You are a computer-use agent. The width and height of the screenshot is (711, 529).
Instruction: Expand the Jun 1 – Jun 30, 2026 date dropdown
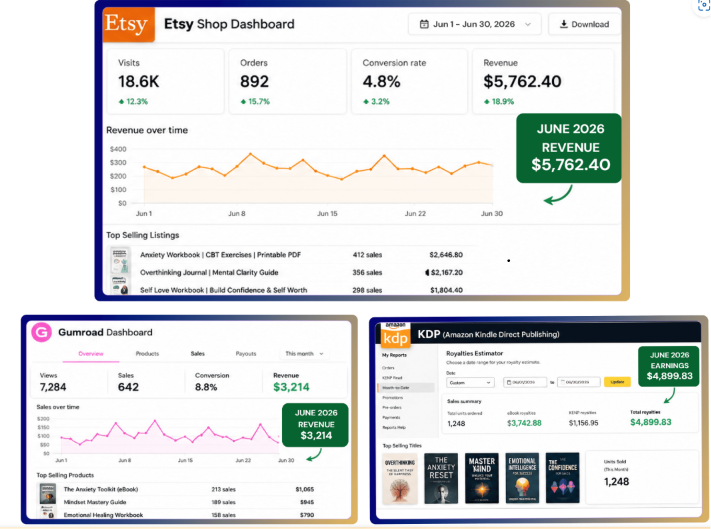click(x=474, y=24)
